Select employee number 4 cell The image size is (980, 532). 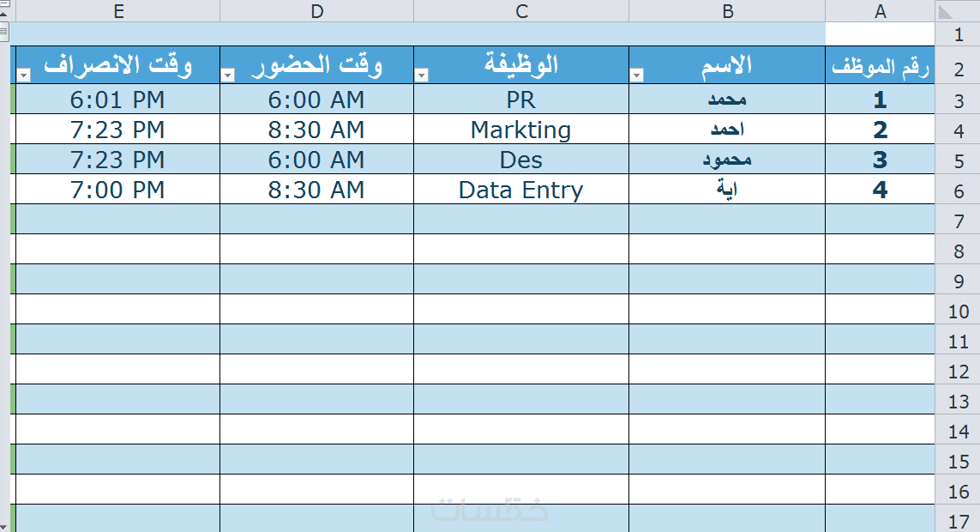pos(880,190)
